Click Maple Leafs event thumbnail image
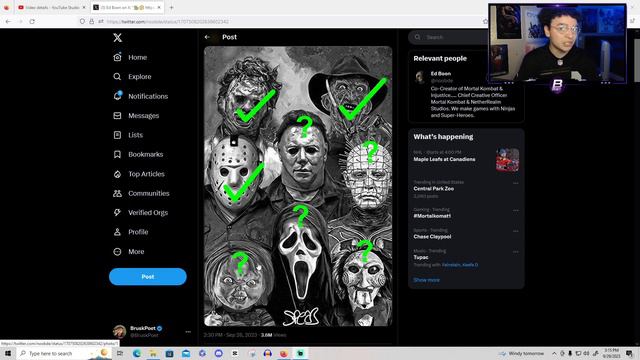The width and height of the screenshot is (640, 360). [507, 160]
